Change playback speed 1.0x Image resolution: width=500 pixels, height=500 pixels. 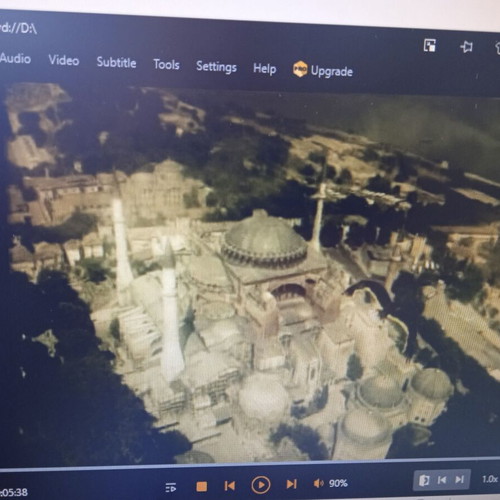(490, 479)
